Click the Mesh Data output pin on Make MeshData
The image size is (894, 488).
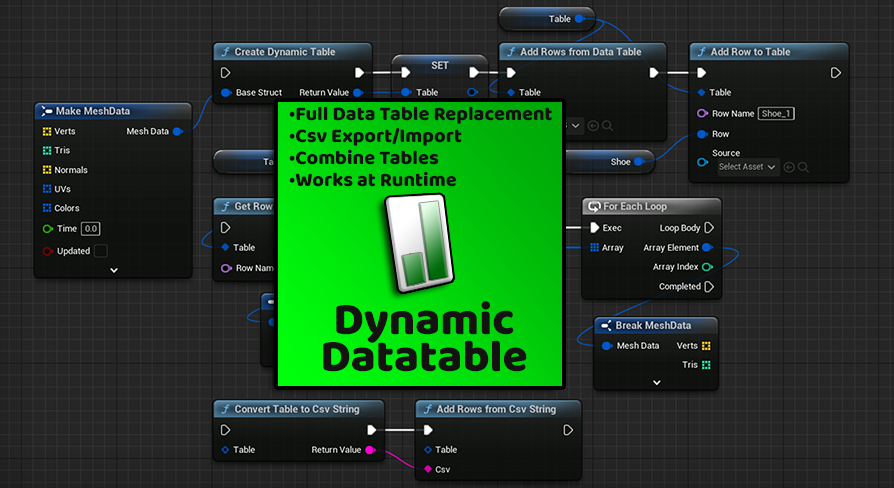pos(177,131)
